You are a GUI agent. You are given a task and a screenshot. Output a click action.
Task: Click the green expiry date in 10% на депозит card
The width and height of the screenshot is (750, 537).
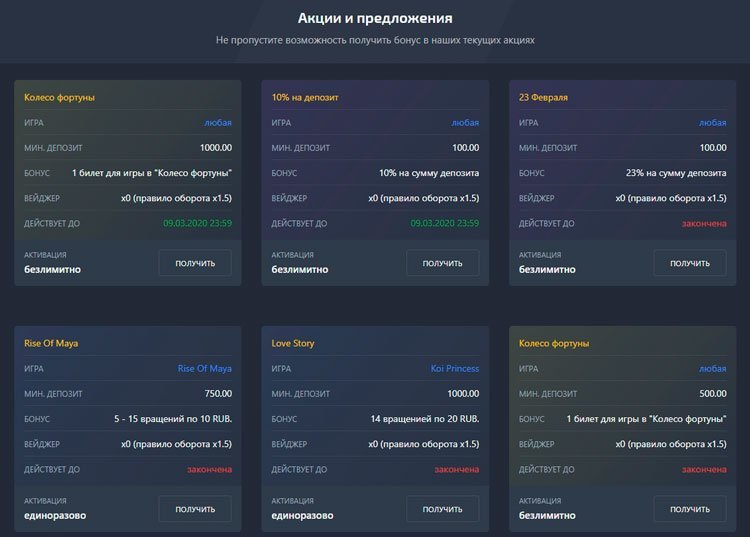444,223
